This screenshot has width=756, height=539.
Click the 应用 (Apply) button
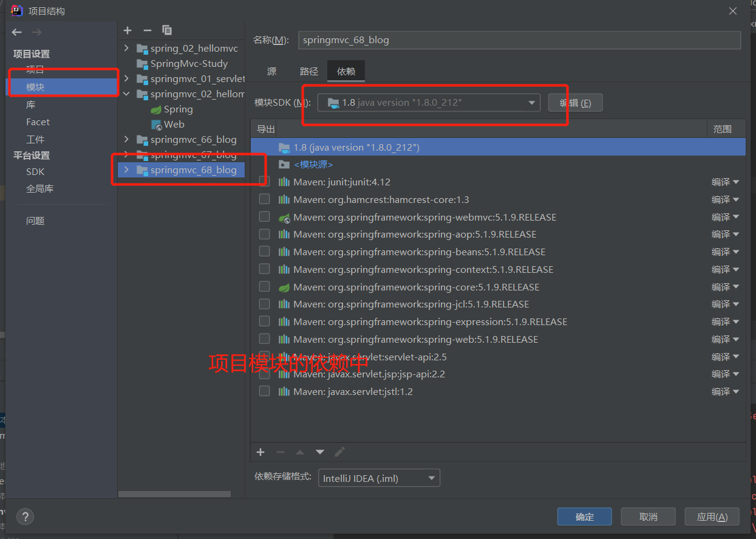pyautogui.click(x=712, y=517)
